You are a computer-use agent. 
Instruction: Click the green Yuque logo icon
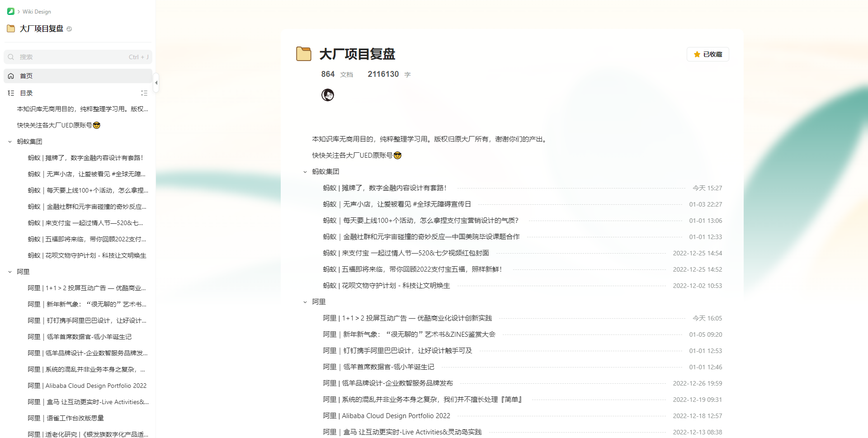click(11, 11)
